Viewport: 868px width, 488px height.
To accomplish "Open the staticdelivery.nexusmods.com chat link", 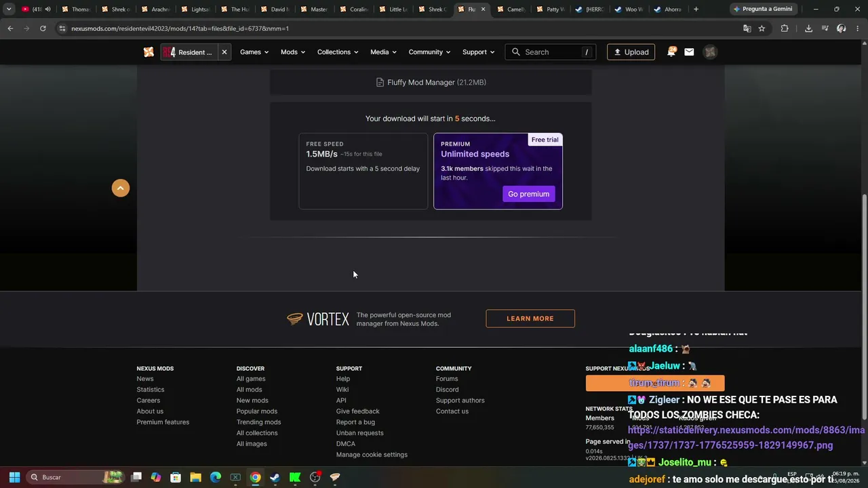I will (x=746, y=438).
